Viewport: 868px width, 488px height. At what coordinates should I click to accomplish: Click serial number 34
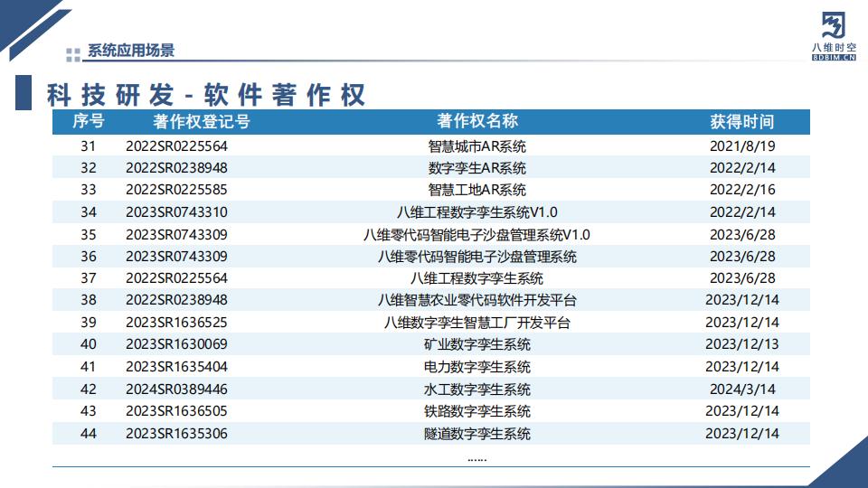89,211
